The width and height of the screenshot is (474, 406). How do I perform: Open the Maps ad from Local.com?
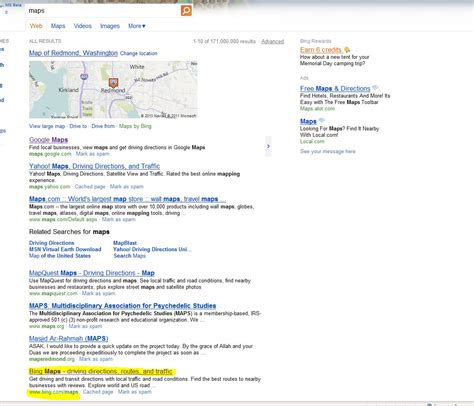(x=308, y=121)
